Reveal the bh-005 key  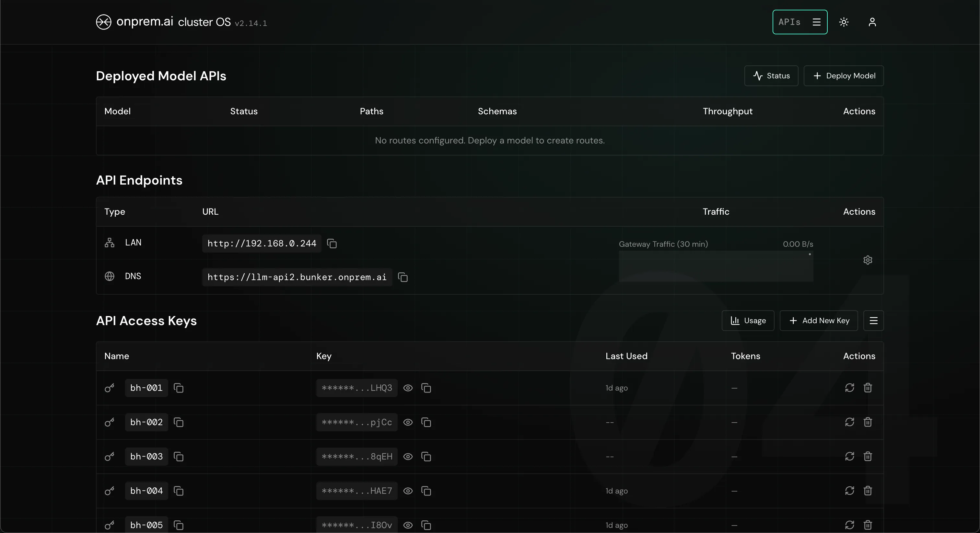408,525
